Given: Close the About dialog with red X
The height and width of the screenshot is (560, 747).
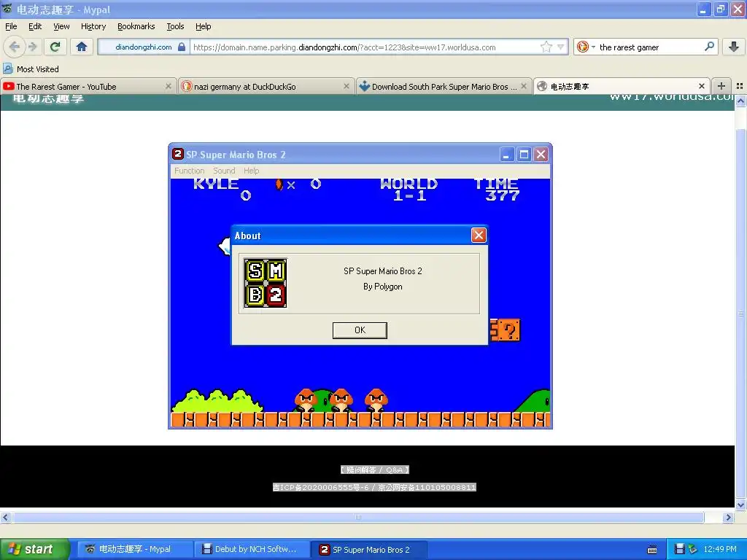Looking at the screenshot, I should pyautogui.click(x=479, y=236).
